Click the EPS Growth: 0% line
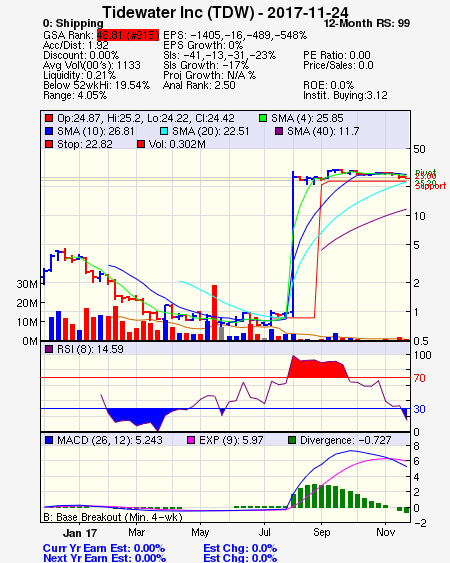Image resolution: width=450 pixels, height=563 pixels. point(203,45)
